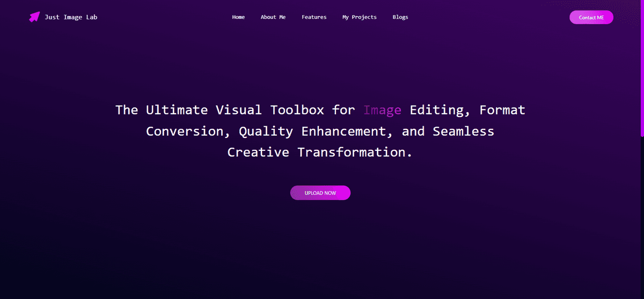Click the purple rocket logo icon
The image size is (644, 299).
tap(34, 17)
